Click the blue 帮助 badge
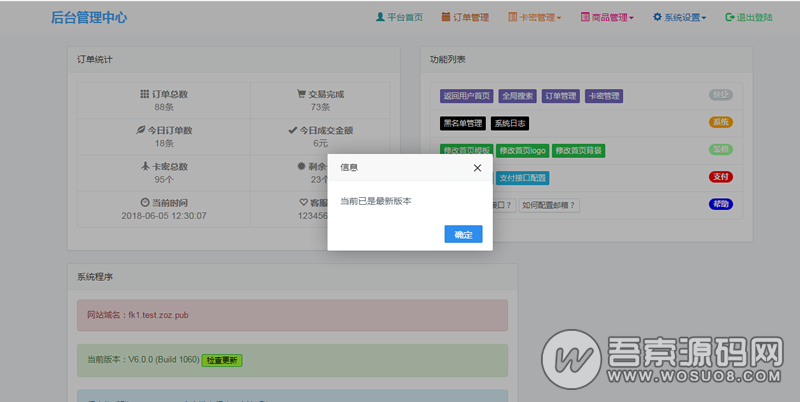 point(720,204)
